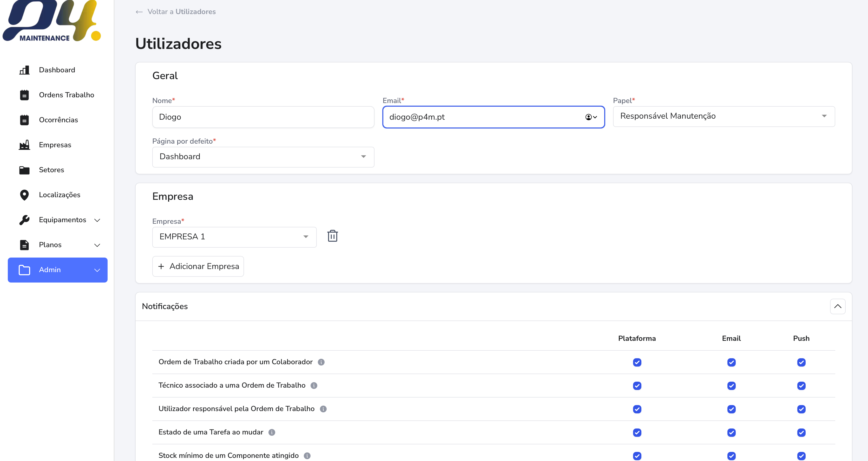Click the person icon inside the Email field
The image size is (868, 461).
click(589, 117)
